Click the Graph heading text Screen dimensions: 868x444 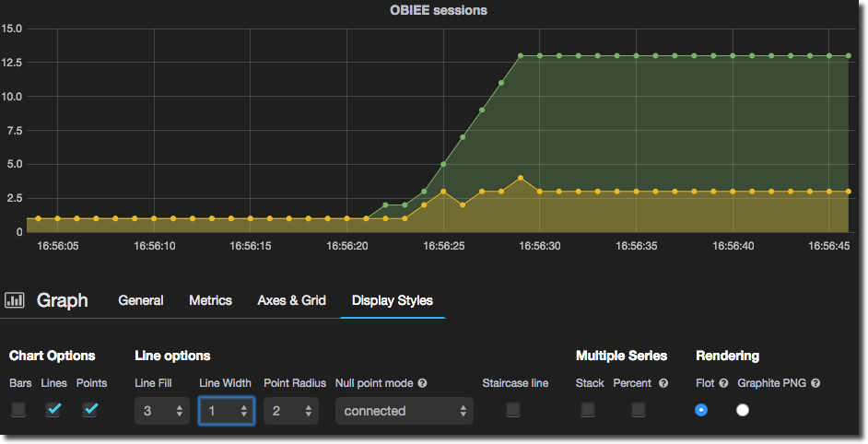(63, 300)
